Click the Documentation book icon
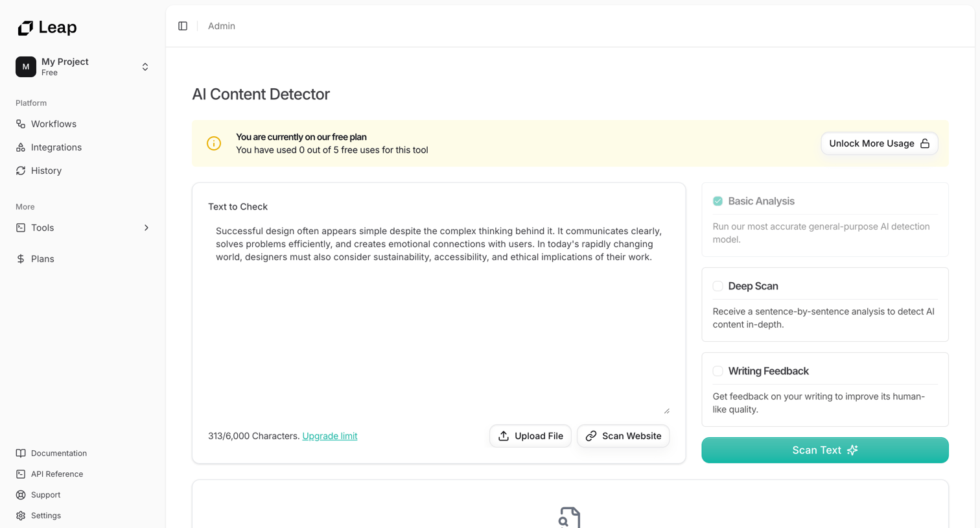Image resolution: width=980 pixels, height=528 pixels. 21,453
